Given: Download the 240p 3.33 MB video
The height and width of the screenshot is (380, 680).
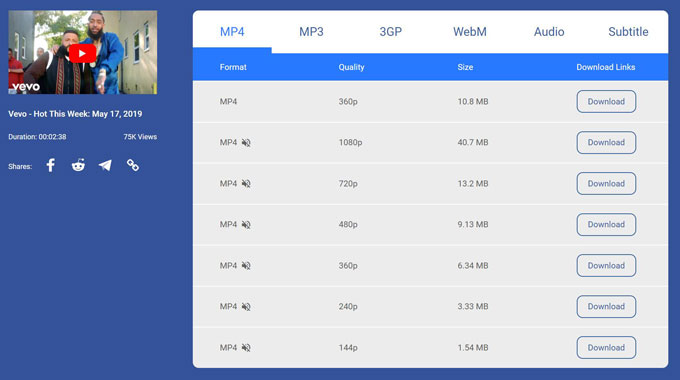Looking at the screenshot, I should pyautogui.click(x=606, y=307).
